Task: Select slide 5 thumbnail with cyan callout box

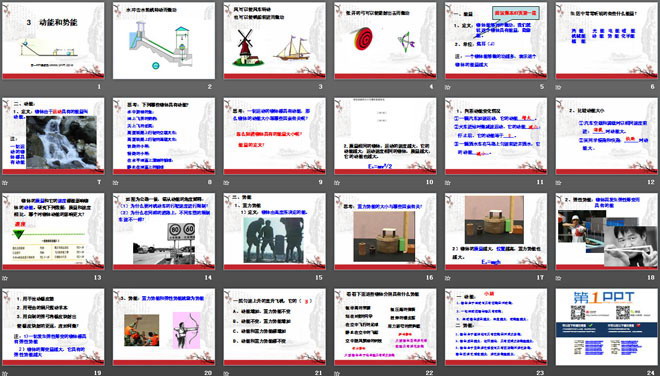Action: [496, 40]
